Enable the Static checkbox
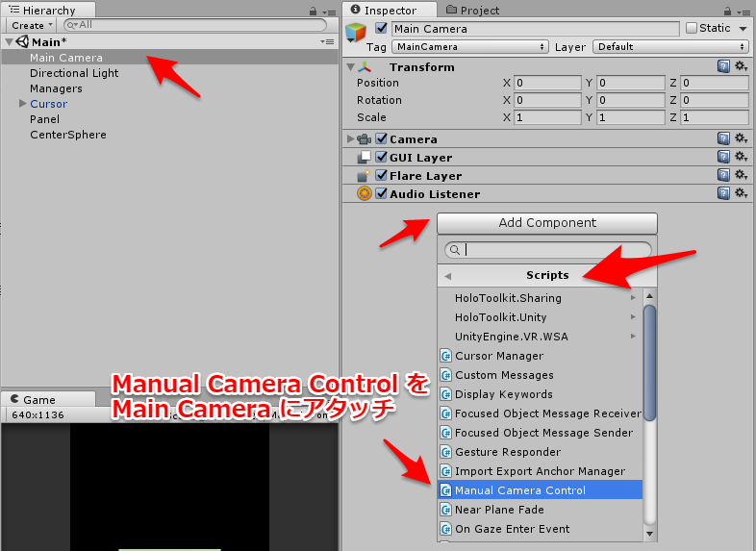 [x=692, y=28]
